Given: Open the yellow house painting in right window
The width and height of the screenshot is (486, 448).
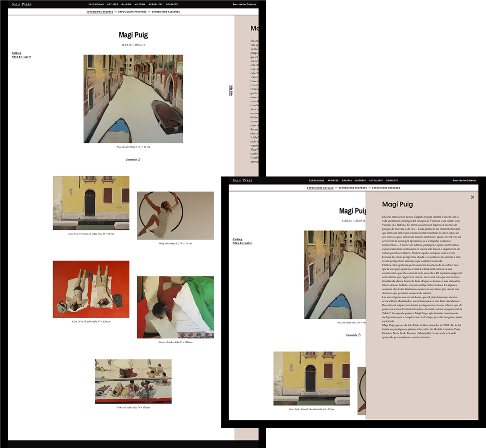Looking at the screenshot, I should coord(311,379).
